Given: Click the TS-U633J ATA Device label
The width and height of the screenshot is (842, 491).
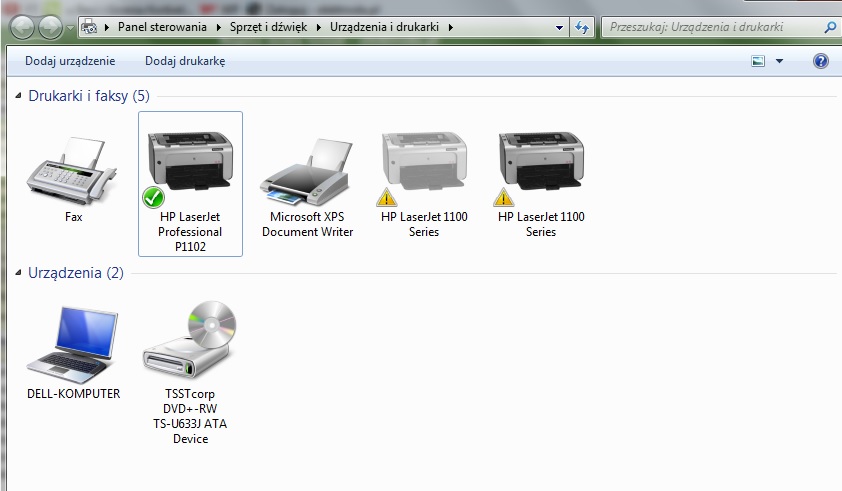Looking at the screenshot, I should pyautogui.click(x=190, y=431).
